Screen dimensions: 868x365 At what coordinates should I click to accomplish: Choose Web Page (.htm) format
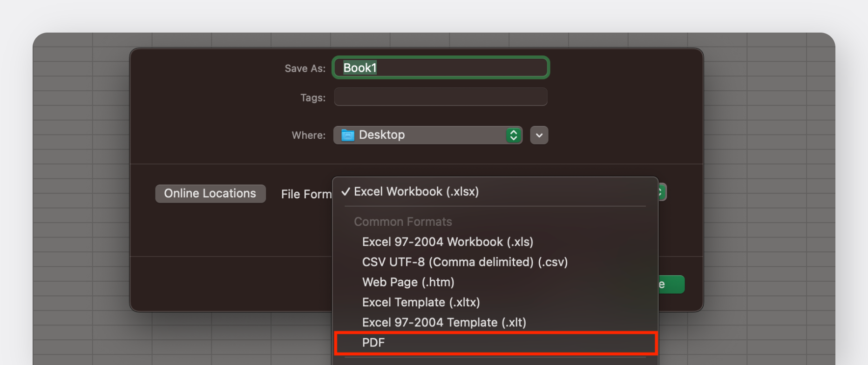[408, 282]
